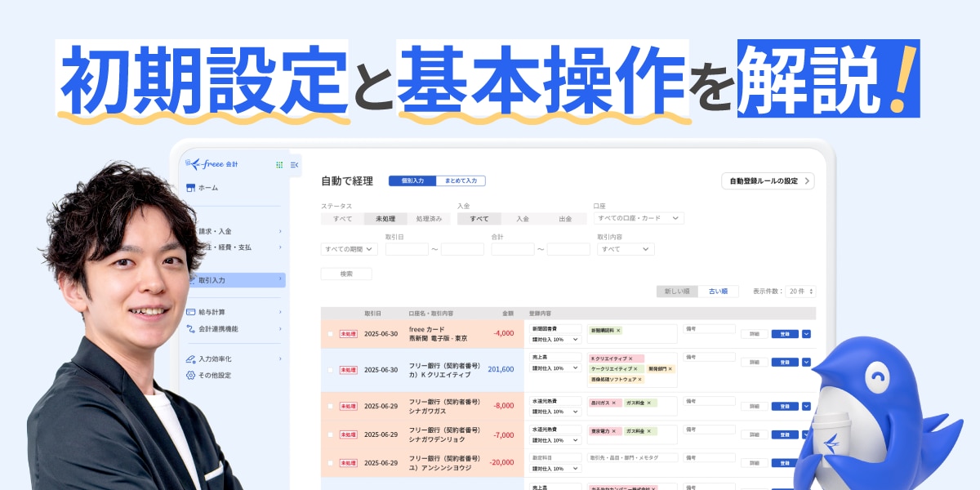The image size is (980, 490).
Task: Click the 会計連携機能 link icon
Action: (190, 329)
